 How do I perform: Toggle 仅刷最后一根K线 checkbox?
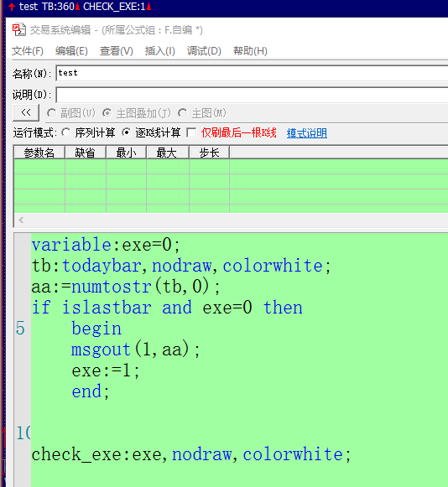191,133
